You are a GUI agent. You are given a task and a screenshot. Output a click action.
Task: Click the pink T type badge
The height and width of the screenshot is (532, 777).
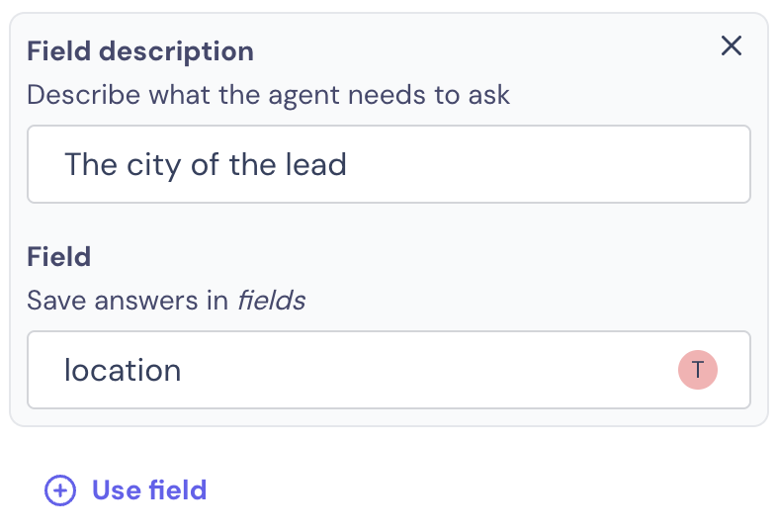(697, 370)
